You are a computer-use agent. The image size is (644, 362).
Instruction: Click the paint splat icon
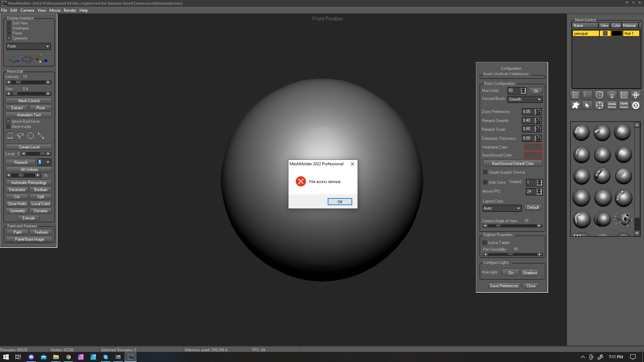[576, 105]
